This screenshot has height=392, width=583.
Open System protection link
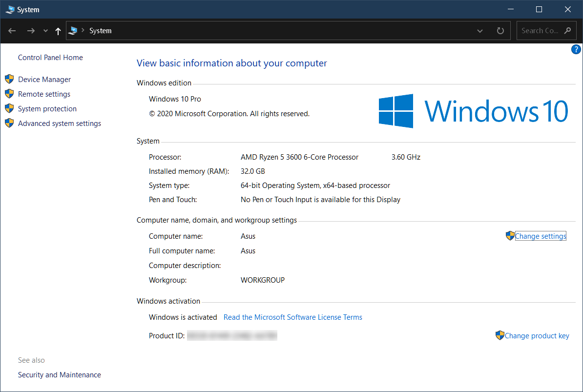point(47,109)
